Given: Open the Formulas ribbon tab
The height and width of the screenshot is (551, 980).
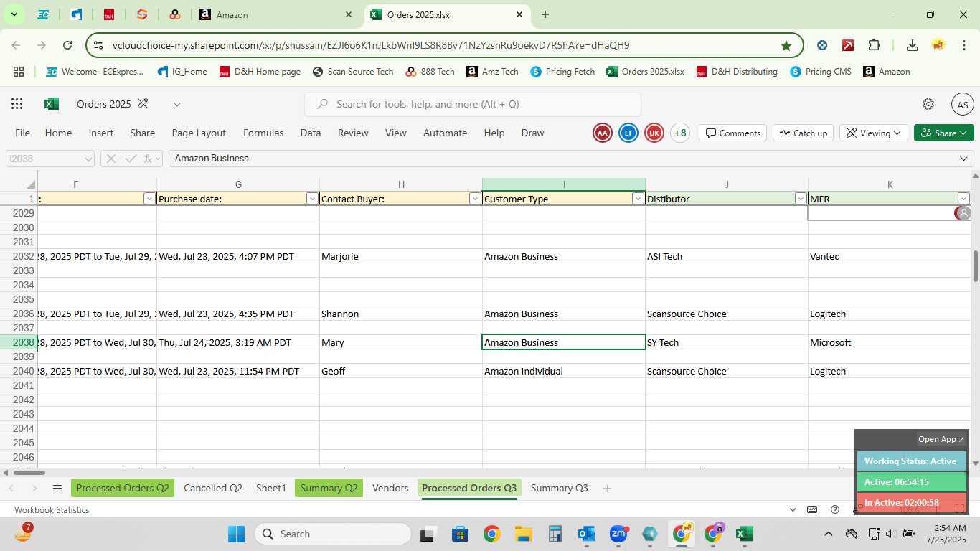Looking at the screenshot, I should click(x=263, y=133).
